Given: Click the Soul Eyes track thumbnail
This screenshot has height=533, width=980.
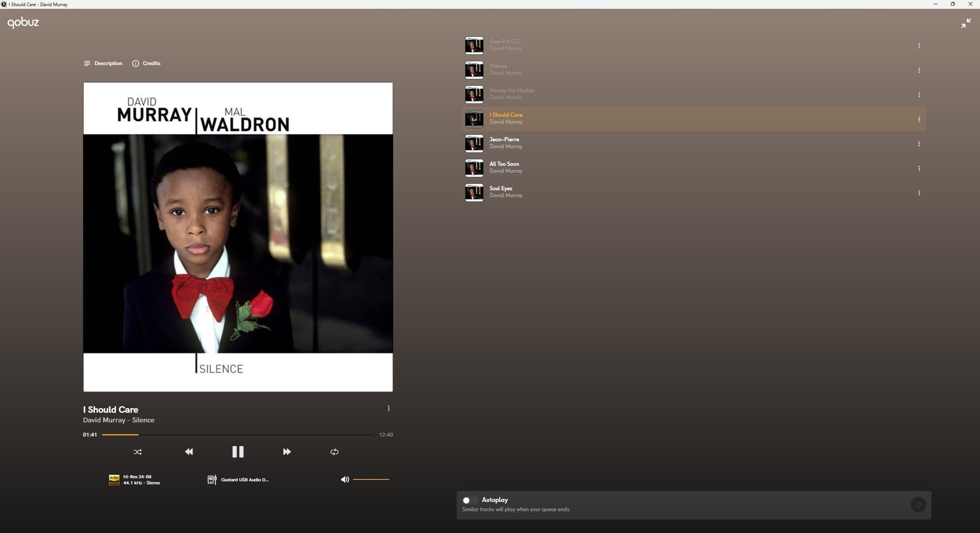Looking at the screenshot, I should coord(474,192).
